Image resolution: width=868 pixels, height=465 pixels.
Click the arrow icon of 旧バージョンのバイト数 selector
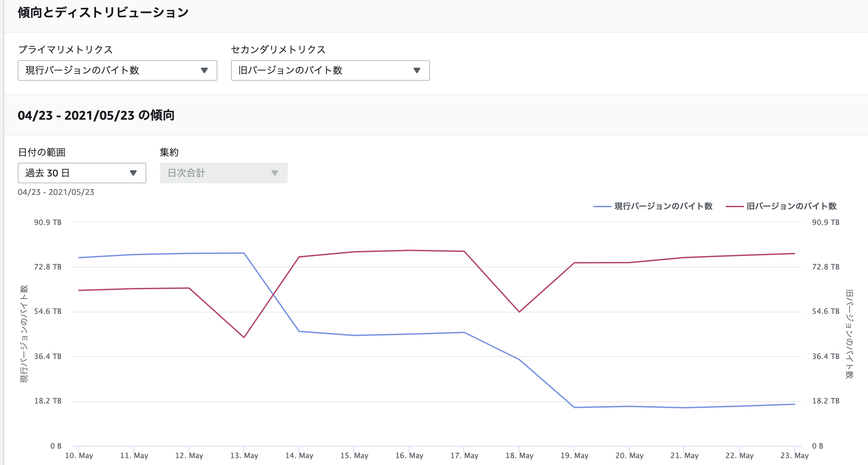point(417,70)
